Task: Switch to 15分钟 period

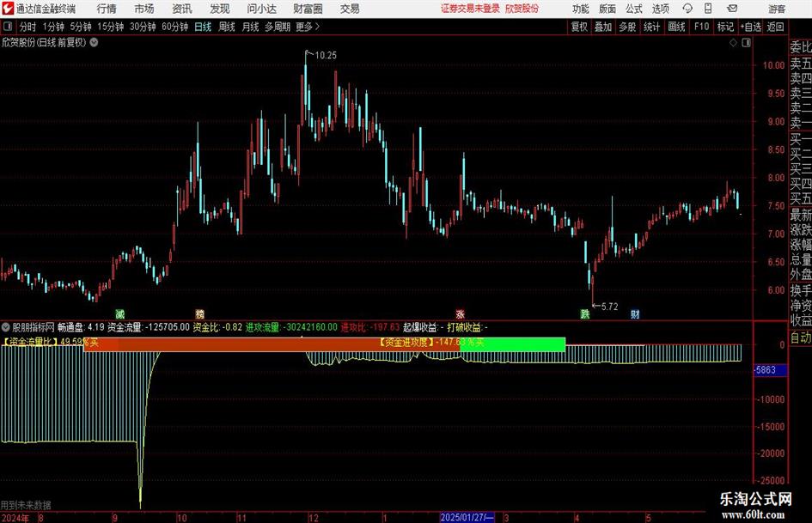Action: click(110, 27)
